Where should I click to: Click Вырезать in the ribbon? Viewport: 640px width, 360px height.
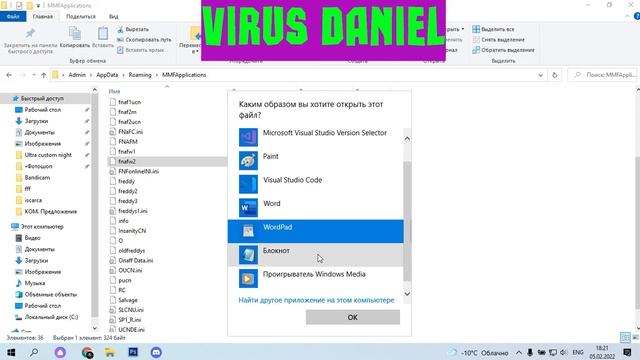[133, 29]
